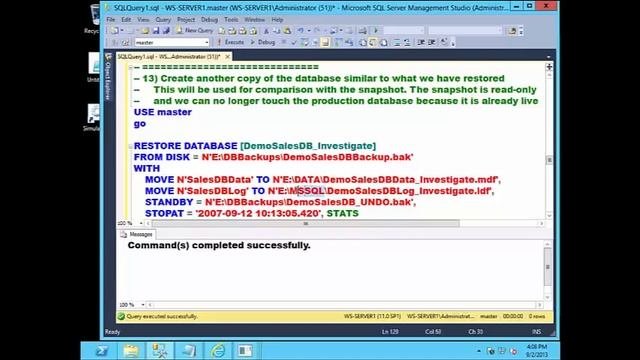Close the SQLQuery1.sql tab
Screen dimensions: 640x360
click(228, 57)
